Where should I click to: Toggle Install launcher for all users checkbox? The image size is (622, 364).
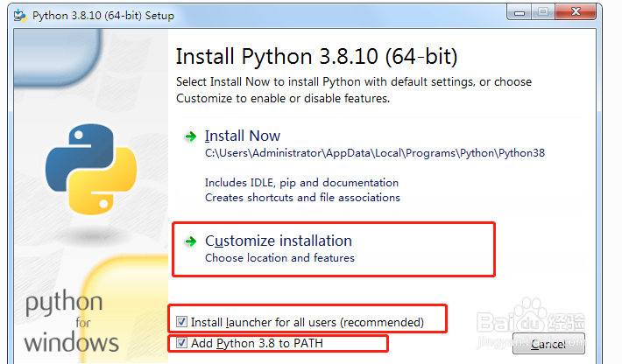181,322
